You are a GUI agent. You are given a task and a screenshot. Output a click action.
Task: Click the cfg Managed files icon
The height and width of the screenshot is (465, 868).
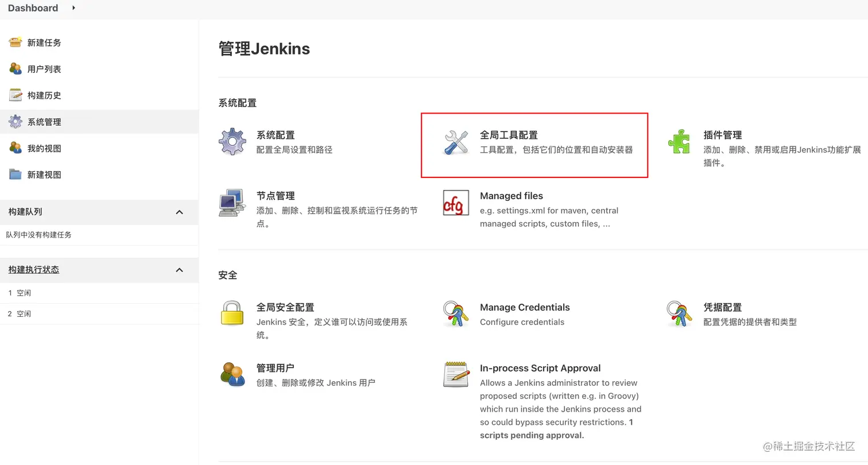pos(456,203)
